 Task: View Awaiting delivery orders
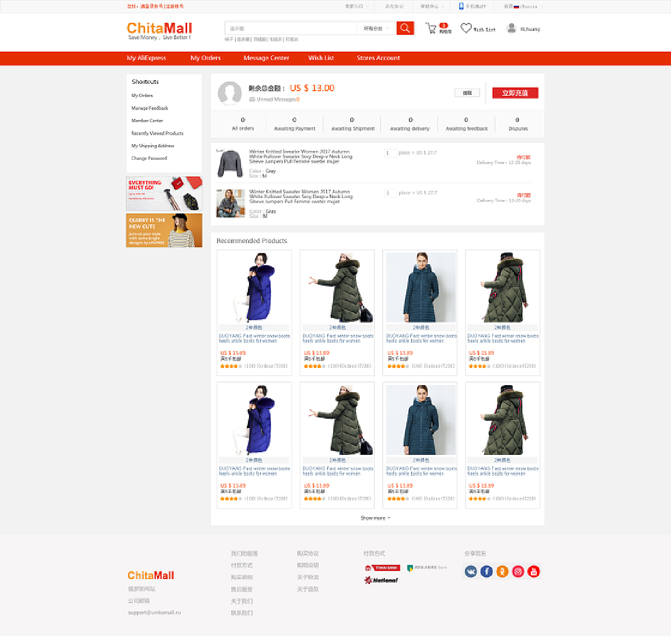point(410,124)
